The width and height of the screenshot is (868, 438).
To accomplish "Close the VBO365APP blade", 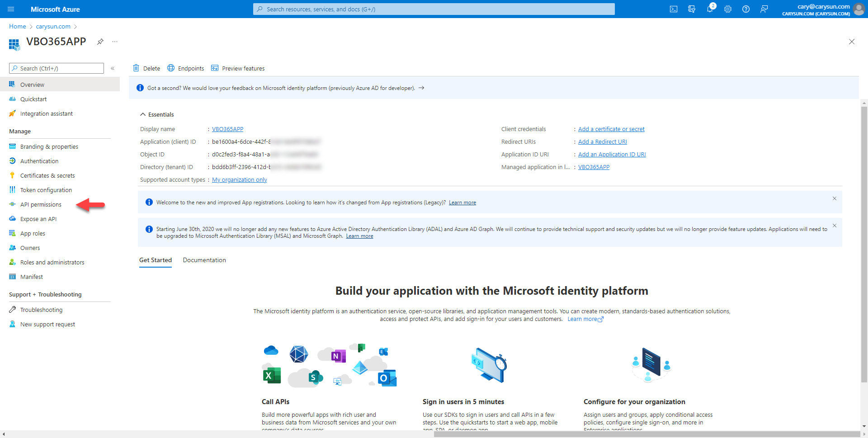I will 852,42.
